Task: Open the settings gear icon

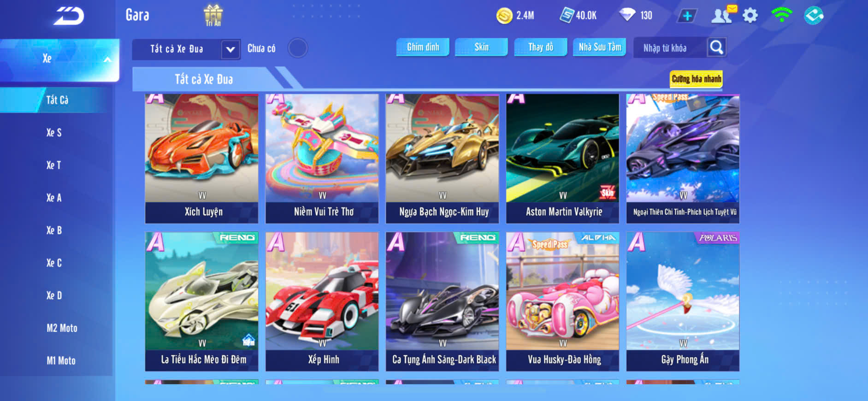Action: 750,16
